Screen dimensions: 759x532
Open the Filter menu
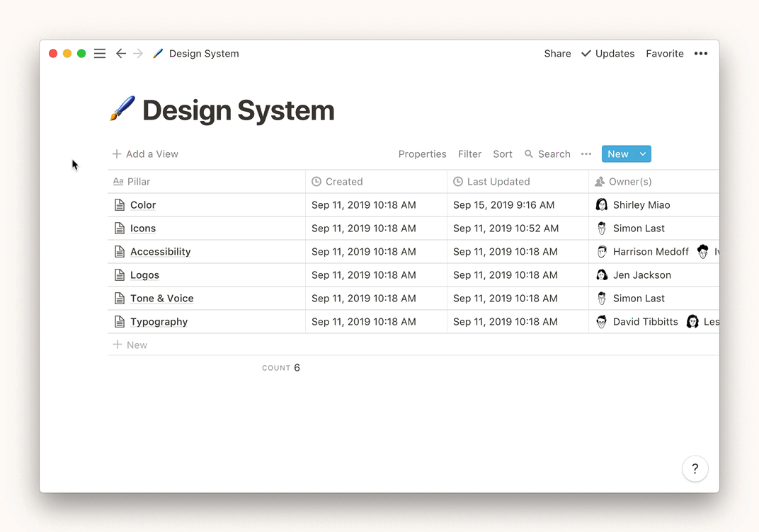pyautogui.click(x=469, y=154)
